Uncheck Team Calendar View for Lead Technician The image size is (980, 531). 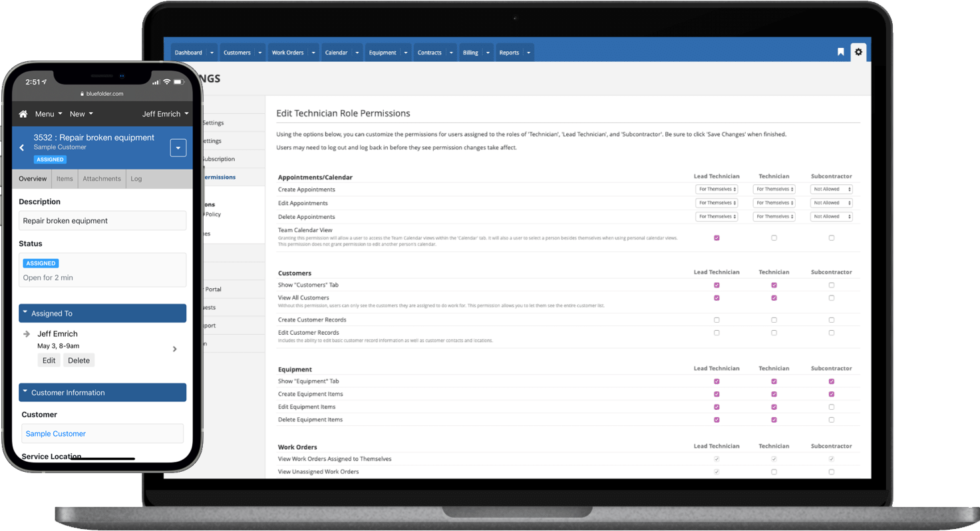pyautogui.click(x=716, y=238)
